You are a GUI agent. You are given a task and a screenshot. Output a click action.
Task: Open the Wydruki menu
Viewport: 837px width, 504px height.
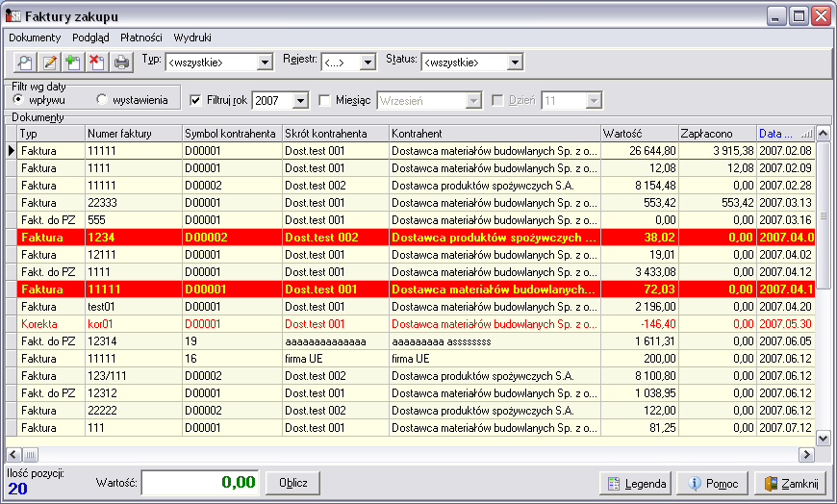coord(192,38)
